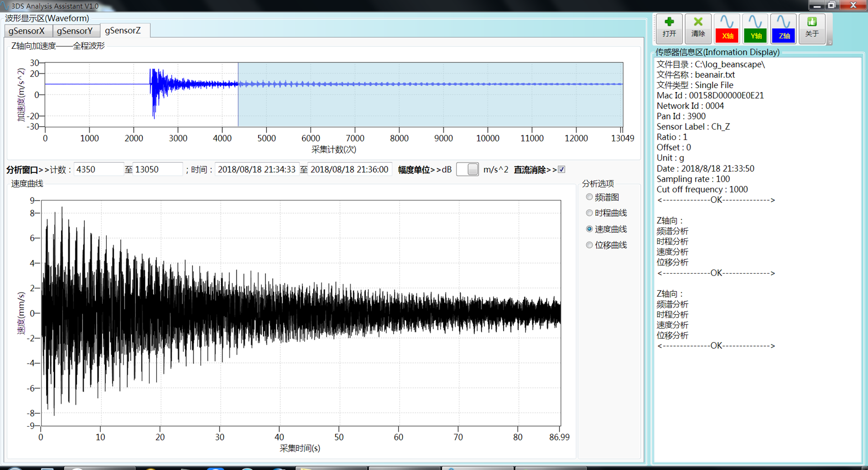This screenshot has height=470, width=868.
Task: Uncheck the 直流消除 checkbox
Action: pos(561,170)
